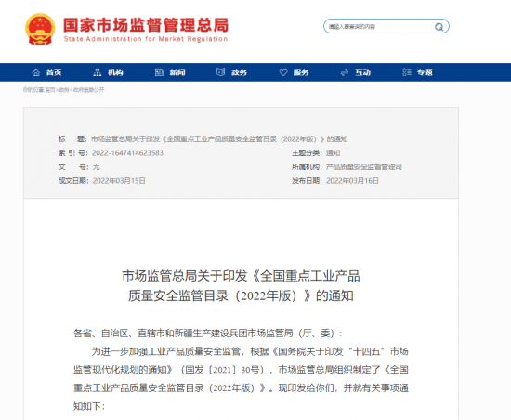Viewport: 511px width, 420px height.
Task: Click the national emblem logo
Action: tap(40, 29)
